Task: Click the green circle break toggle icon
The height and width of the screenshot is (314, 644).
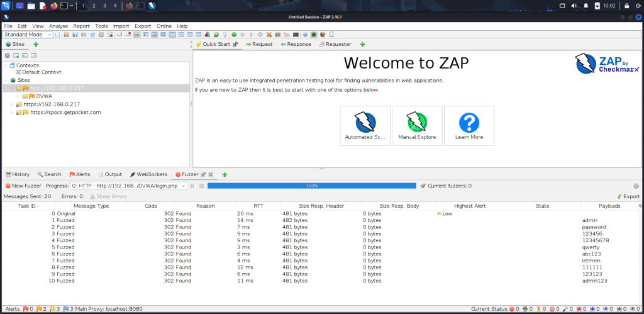Action: pos(234,35)
